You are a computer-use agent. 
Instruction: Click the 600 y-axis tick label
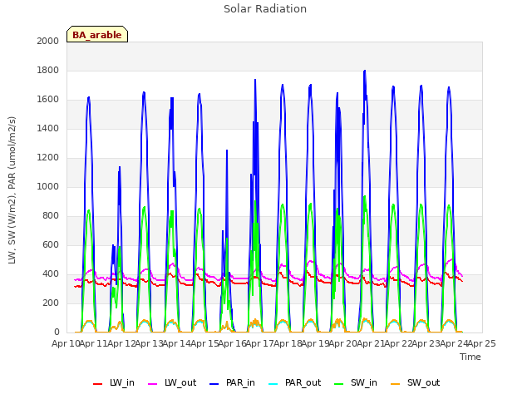pyautogui.click(x=51, y=244)
